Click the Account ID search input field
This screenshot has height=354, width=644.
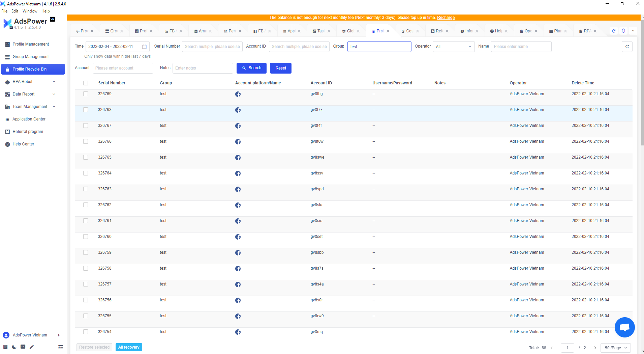[299, 47]
